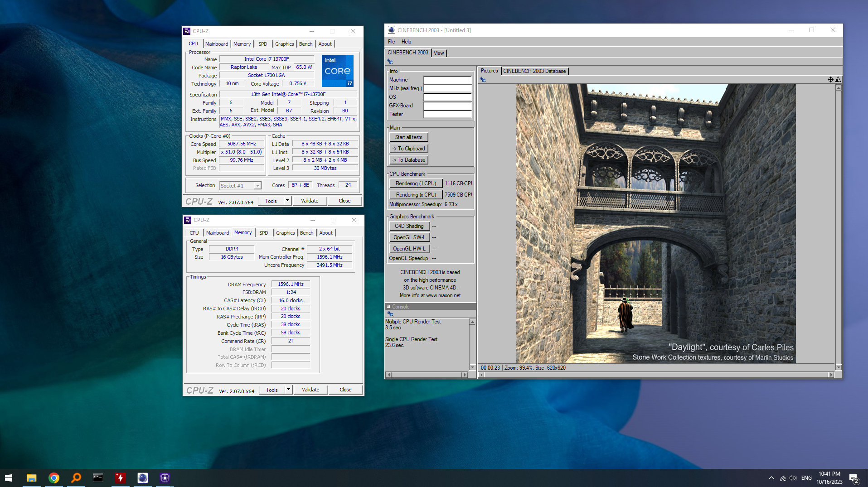868x487 pixels.
Task: Click the OS input field
Action: click(x=447, y=97)
